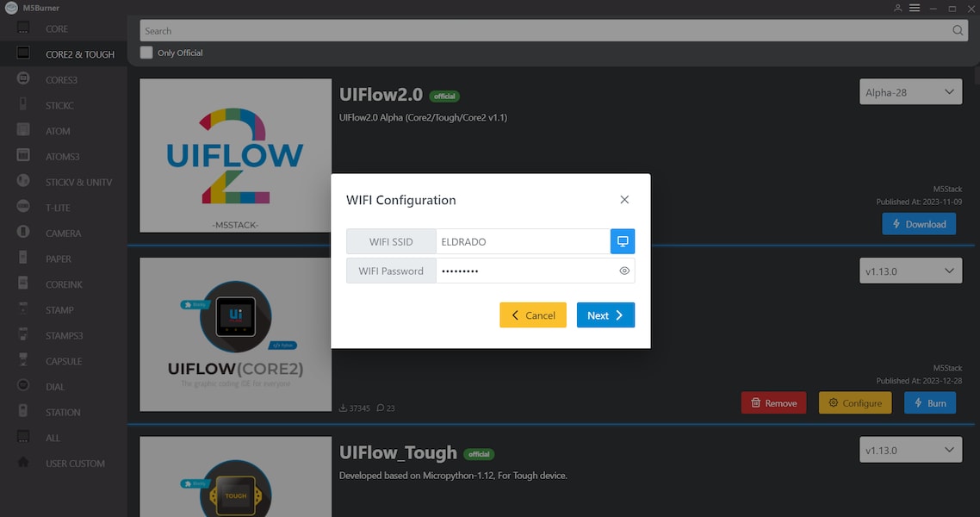The width and height of the screenshot is (980, 517).
Task: Open comments icon showing 23
Action: pos(380,408)
